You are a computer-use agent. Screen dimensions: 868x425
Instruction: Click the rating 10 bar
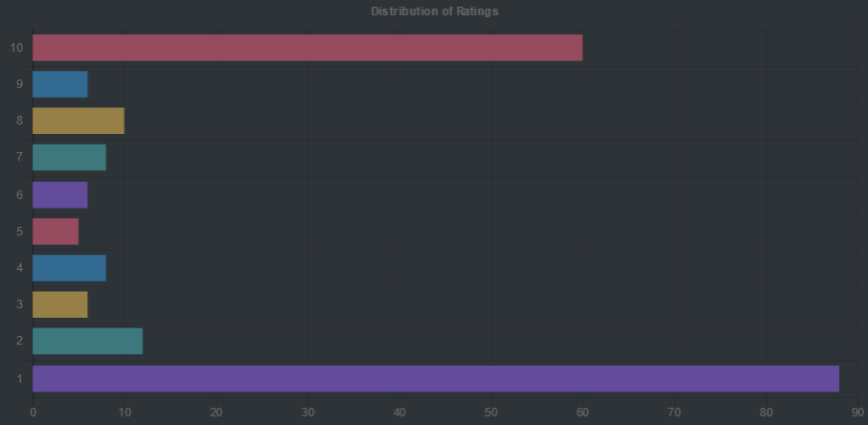(x=307, y=48)
